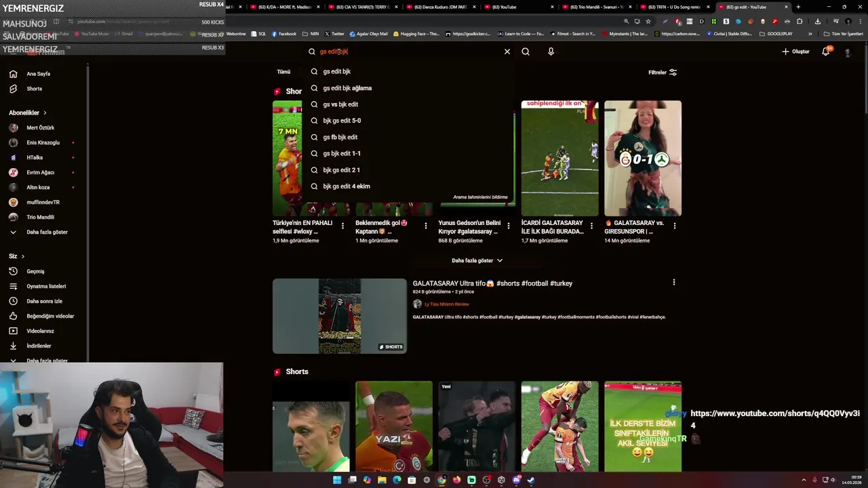The image size is (868, 488).
Task: Open the İCARDİ GALATASARAY short thumbnail
Action: pyautogui.click(x=560, y=158)
